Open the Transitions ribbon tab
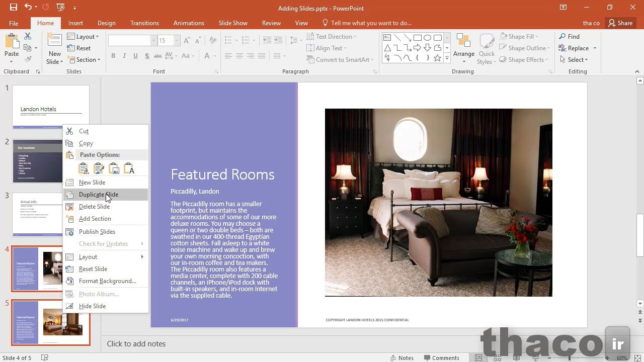The height and width of the screenshot is (362, 644). tap(144, 23)
